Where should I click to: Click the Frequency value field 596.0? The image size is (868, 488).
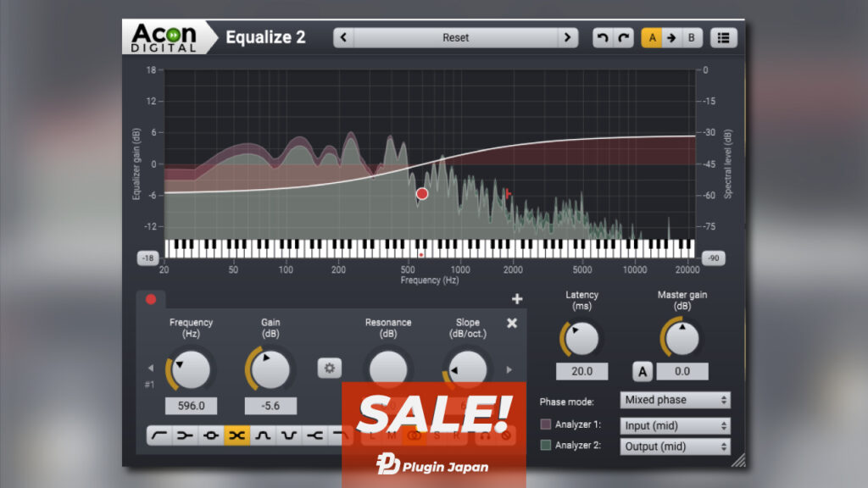point(191,406)
